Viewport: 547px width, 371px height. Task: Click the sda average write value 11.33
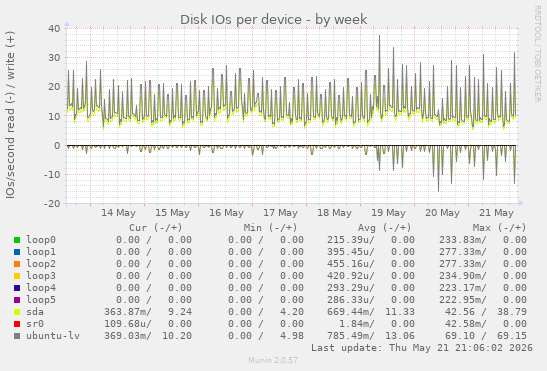[x=400, y=312]
